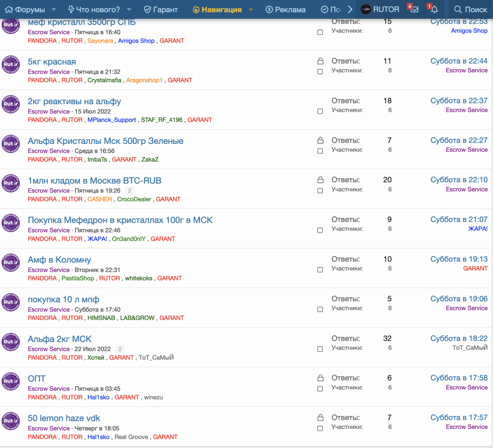Click the right arrow to show more nav items

350,9
